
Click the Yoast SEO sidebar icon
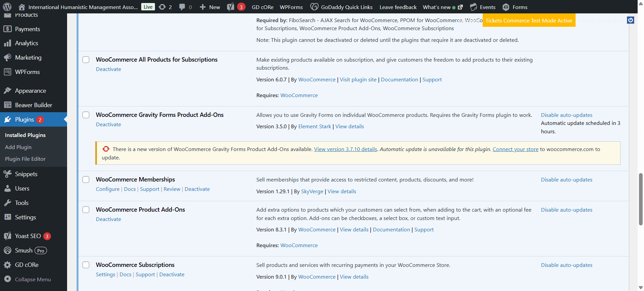[7, 236]
